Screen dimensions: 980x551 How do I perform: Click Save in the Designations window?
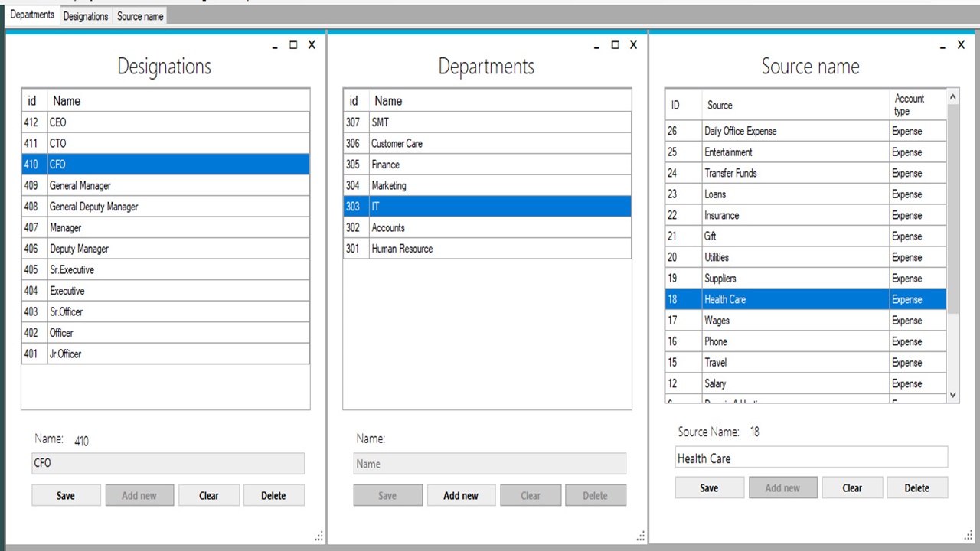[x=65, y=495]
